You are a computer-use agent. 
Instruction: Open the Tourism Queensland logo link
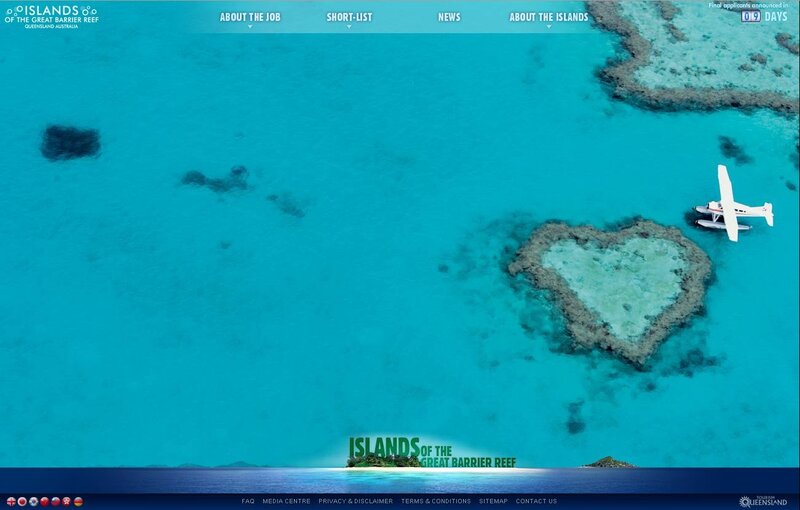pyautogui.click(x=764, y=501)
